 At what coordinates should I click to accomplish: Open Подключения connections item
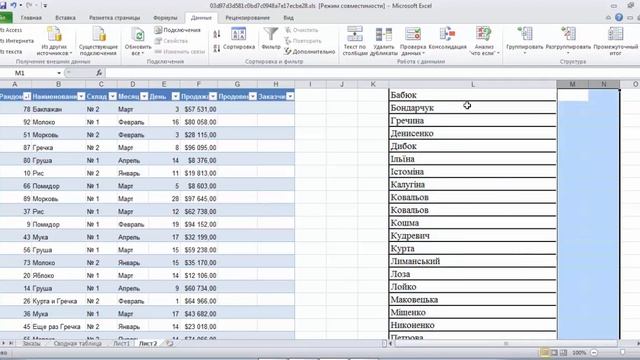[178, 30]
